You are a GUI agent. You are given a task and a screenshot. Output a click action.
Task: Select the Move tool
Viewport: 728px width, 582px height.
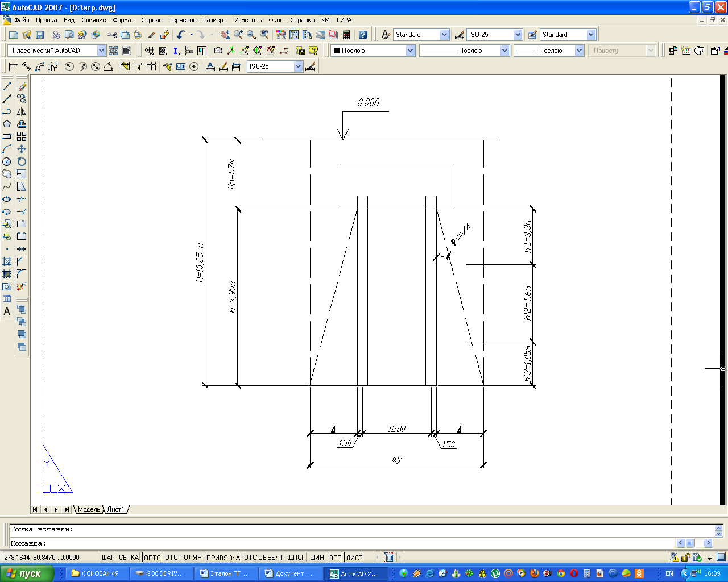22,149
